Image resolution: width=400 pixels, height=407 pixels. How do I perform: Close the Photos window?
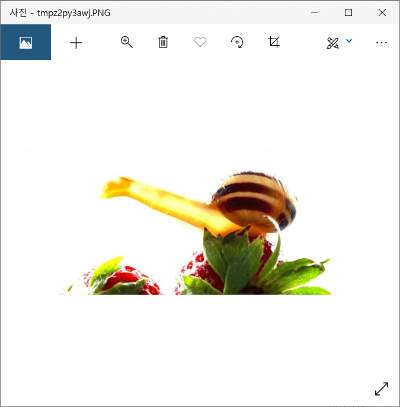[x=382, y=13]
